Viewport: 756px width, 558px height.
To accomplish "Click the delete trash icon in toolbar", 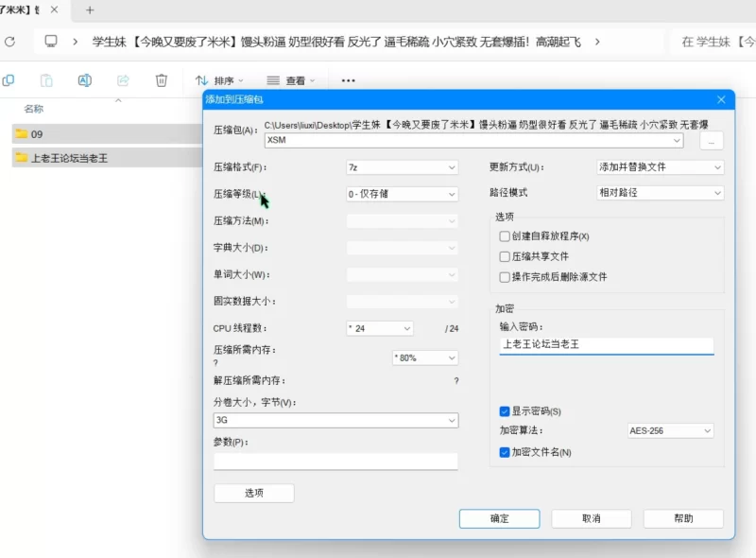I will (162, 80).
